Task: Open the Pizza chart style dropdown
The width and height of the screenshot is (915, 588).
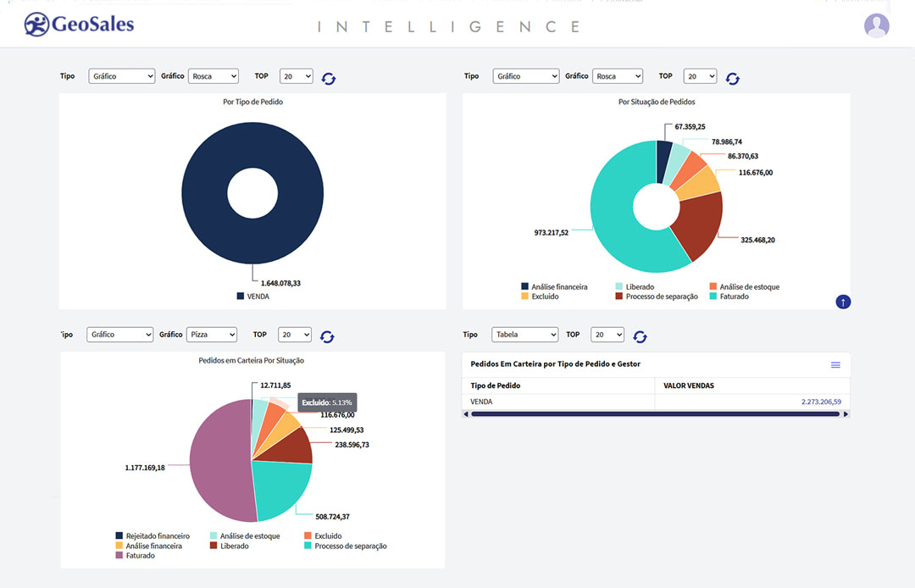Action: (212, 335)
